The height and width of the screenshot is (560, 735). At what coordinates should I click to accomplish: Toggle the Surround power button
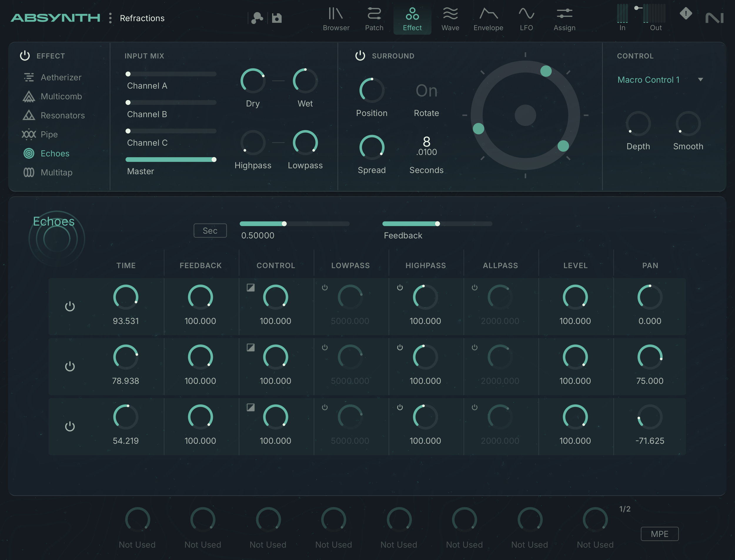[x=360, y=56]
